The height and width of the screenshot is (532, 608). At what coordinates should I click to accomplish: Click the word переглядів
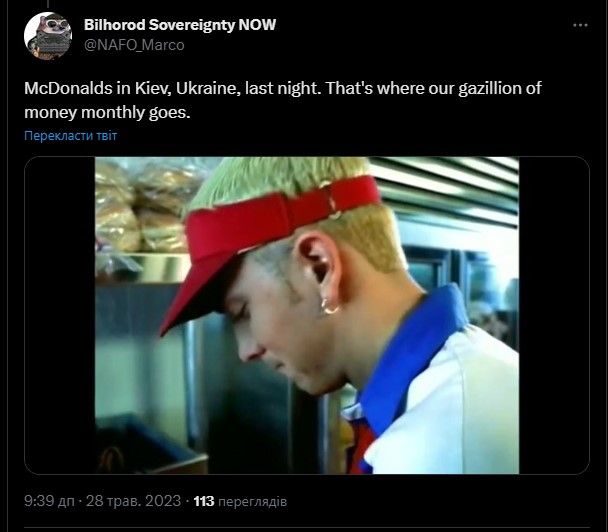point(252,501)
